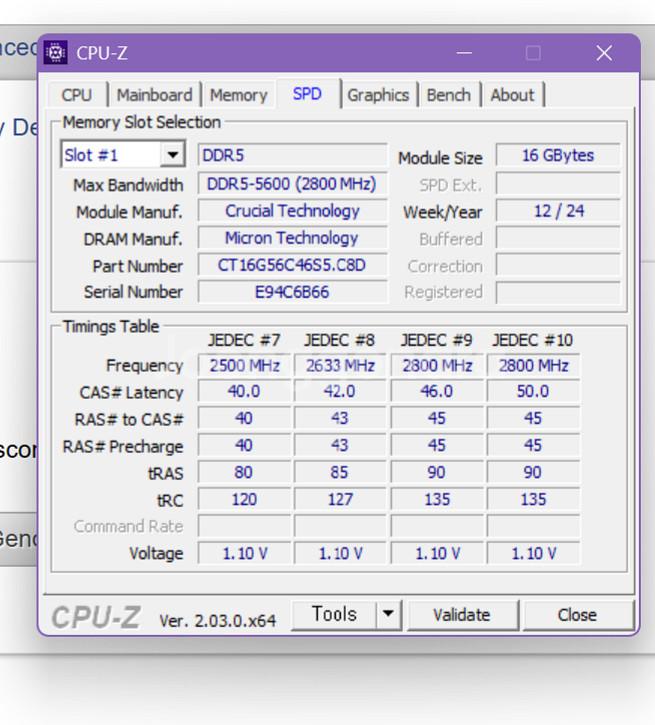Click the empty Correction field

coord(558,265)
